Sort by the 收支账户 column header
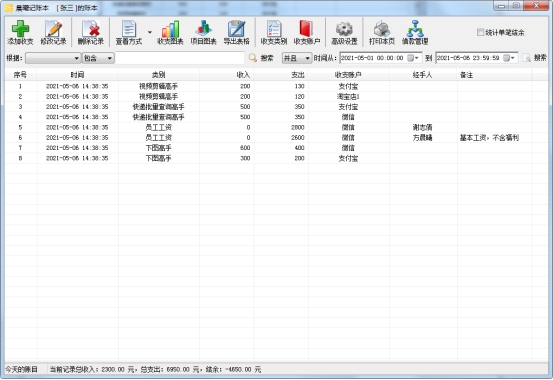The height and width of the screenshot is (380, 553). pyautogui.click(x=348, y=75)
